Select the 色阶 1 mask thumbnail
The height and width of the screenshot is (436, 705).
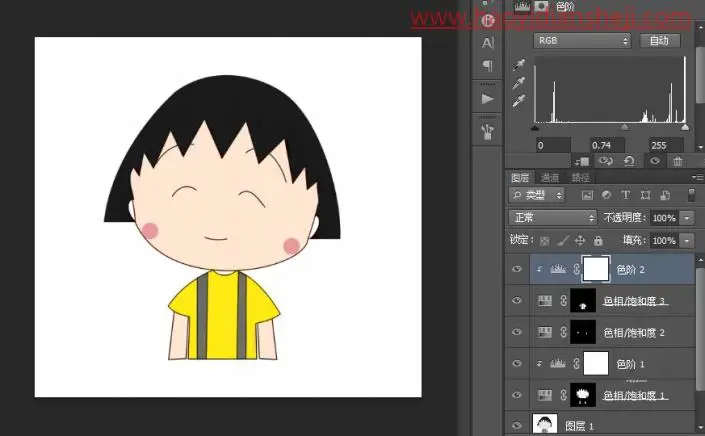(596, 363)
